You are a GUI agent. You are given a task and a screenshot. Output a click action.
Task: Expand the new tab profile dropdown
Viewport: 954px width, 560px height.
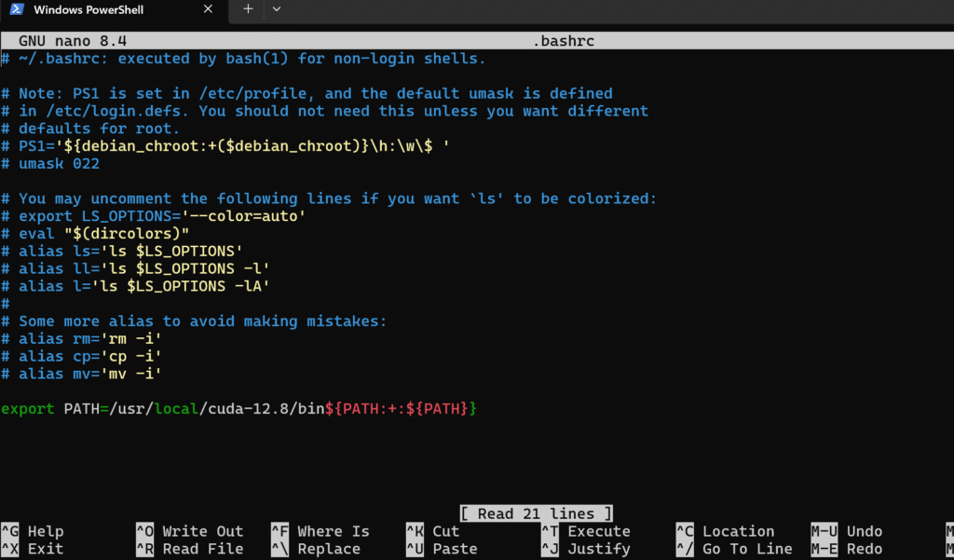click(x=277, y=9)
